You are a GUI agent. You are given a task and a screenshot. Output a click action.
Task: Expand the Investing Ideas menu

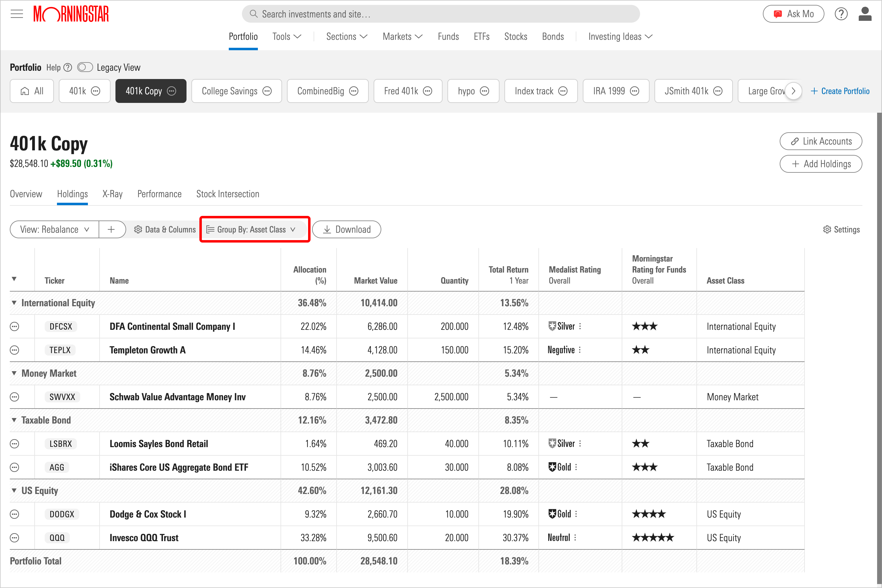(x=621, y=37)
